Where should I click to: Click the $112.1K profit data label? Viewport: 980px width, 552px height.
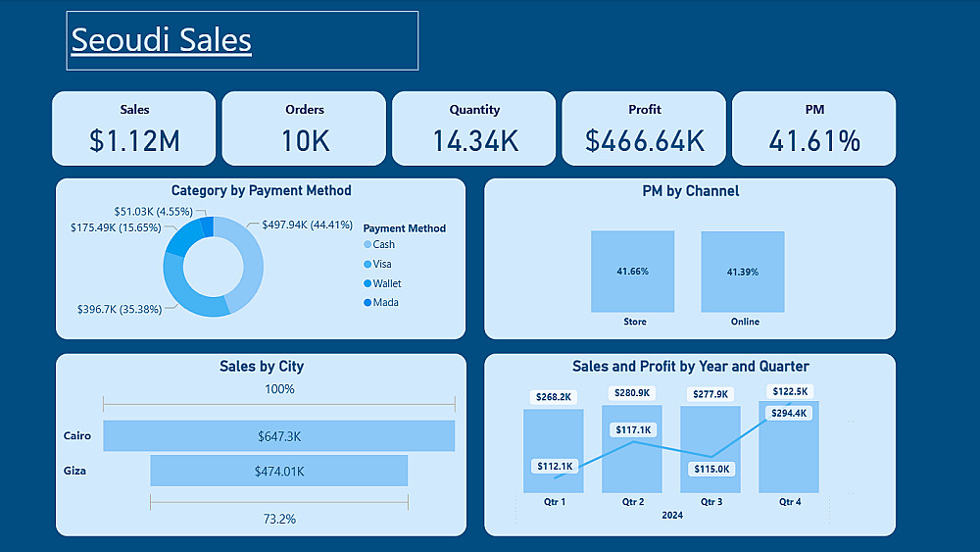click(555, 467)
